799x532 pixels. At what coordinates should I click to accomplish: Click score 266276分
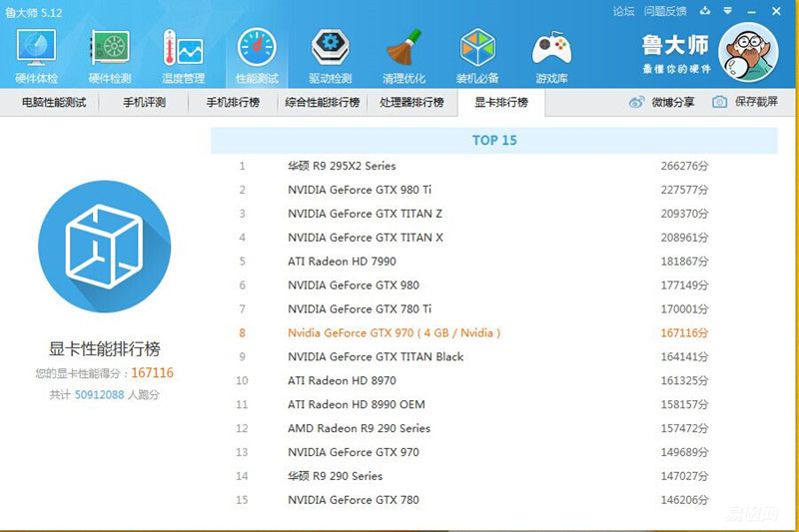point(684,166)
